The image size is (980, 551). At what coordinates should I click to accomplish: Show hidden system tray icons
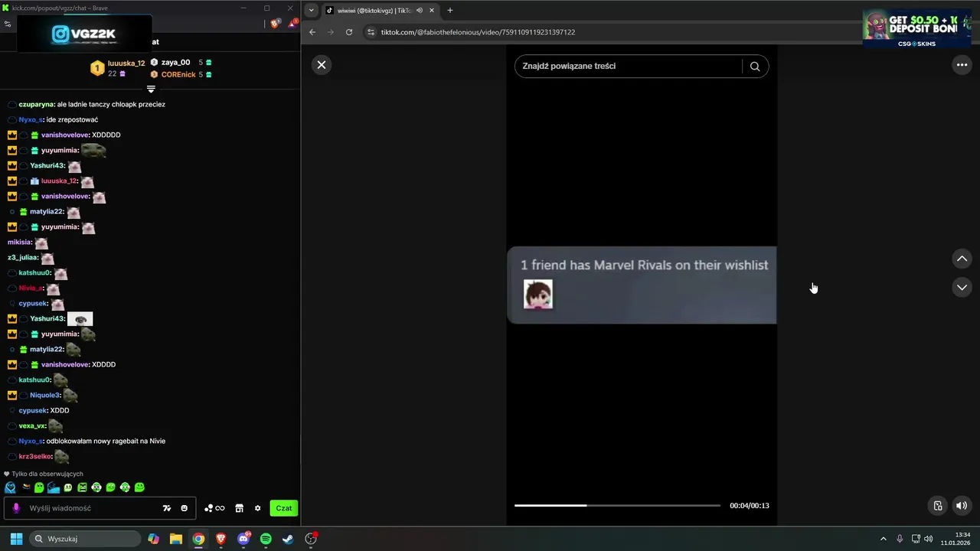884,539
